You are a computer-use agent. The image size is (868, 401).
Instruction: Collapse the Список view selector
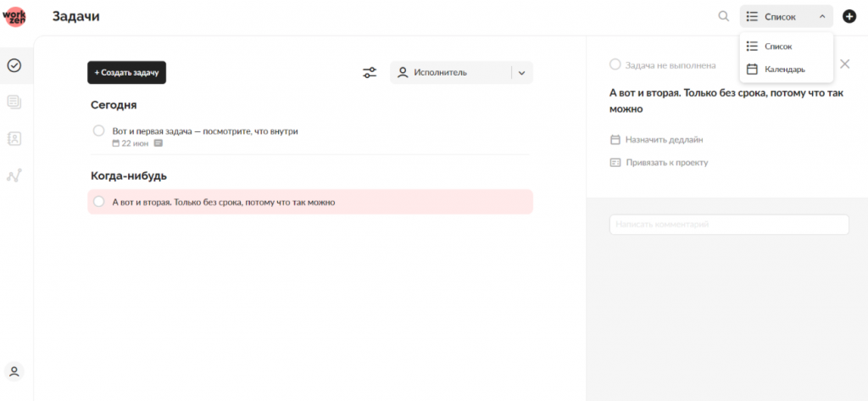(786, 17)
